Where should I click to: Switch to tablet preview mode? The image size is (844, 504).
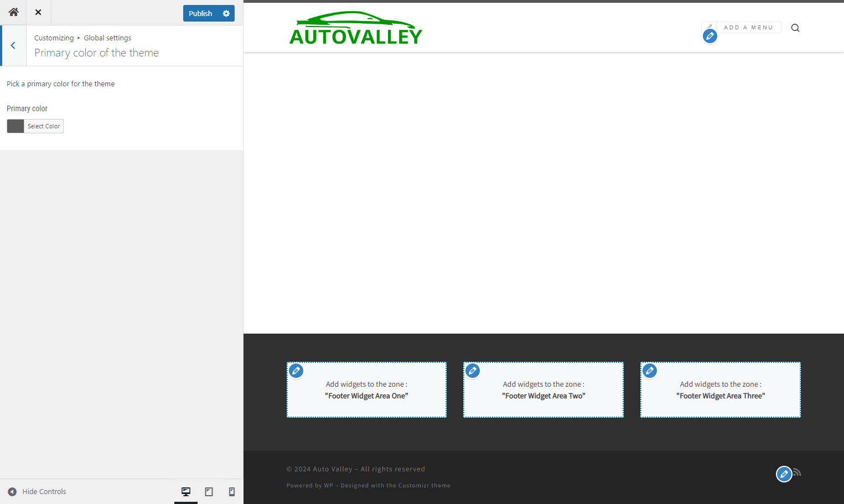tap(209, 491)
